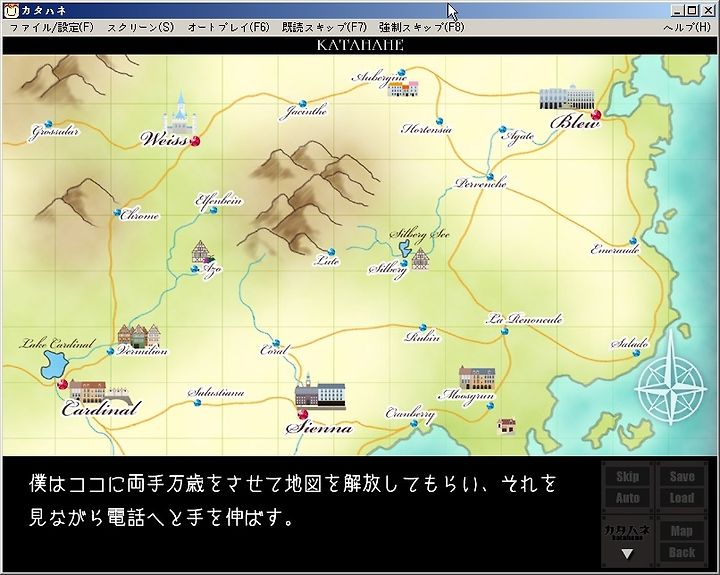This screenshot has height=575, width=720.
Task: Select the small house below Moosgrun
Action: pyautogui.click(x=506, y=425)
